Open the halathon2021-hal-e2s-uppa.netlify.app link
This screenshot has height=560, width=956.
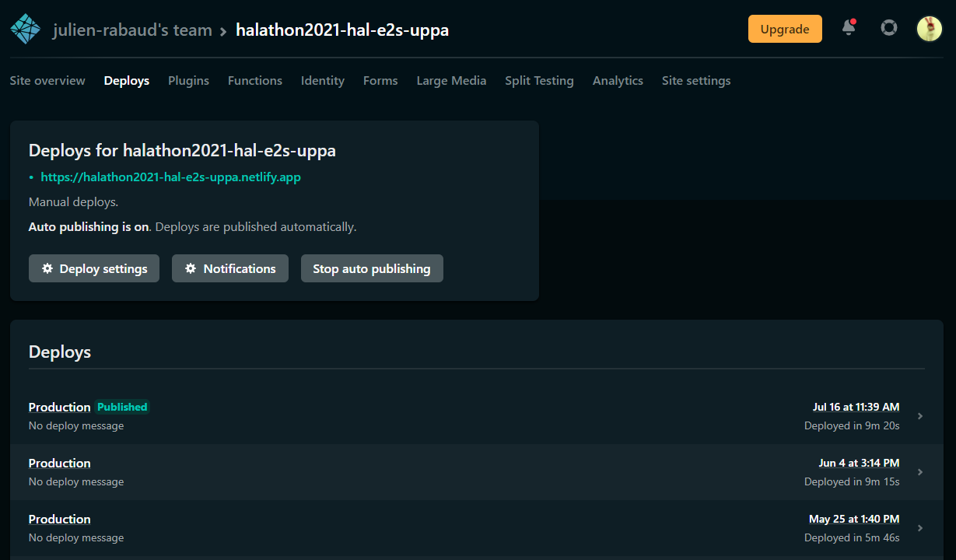tap(170, 177)
